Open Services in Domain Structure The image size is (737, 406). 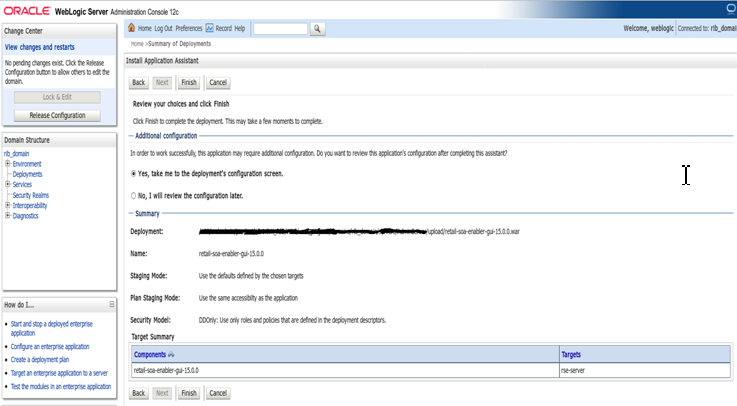(22, 185)
